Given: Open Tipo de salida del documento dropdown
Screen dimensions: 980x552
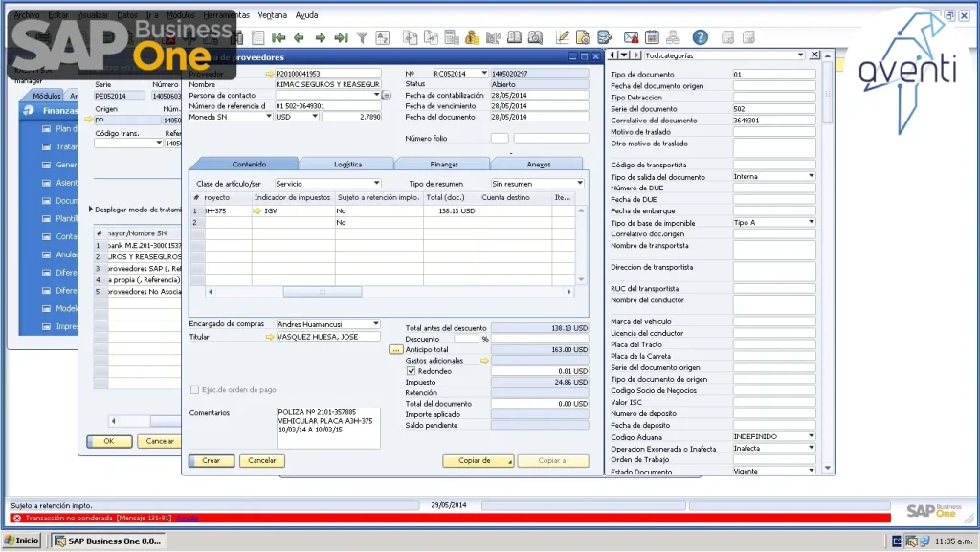Looking at the screenshot, I should [812, 176].
